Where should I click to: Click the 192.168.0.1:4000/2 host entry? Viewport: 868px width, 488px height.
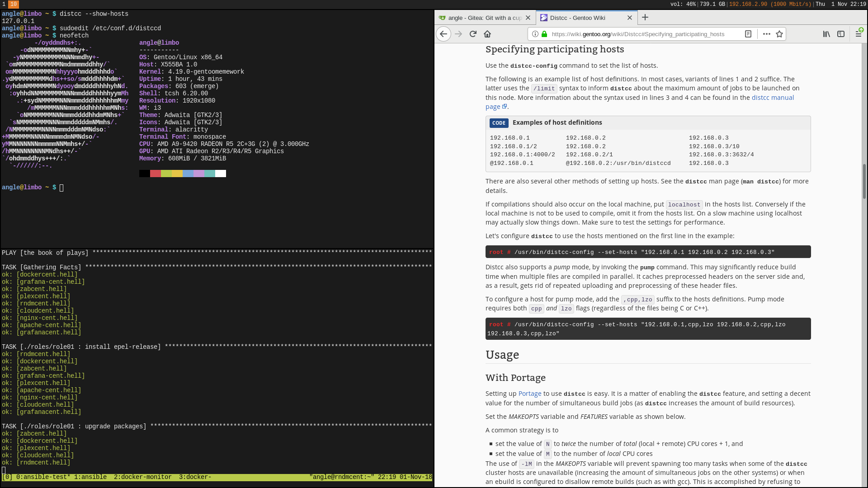pyautogui.click(x=523, y=155)
